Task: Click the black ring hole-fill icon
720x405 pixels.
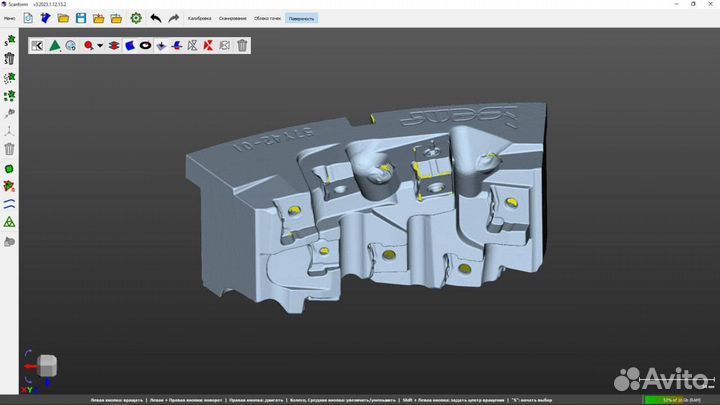Action: 146,45
